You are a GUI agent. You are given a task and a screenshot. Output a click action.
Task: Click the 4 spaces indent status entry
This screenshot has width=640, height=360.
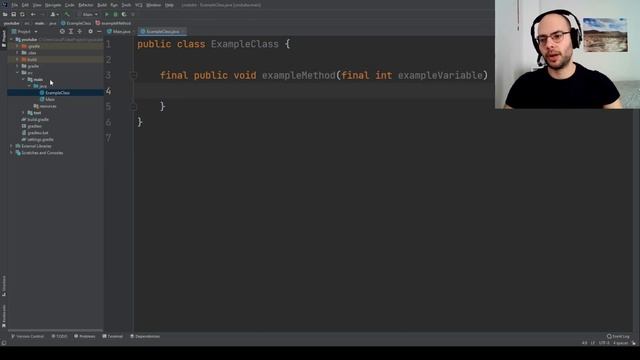pyautogui.click(x=620, y=343)
